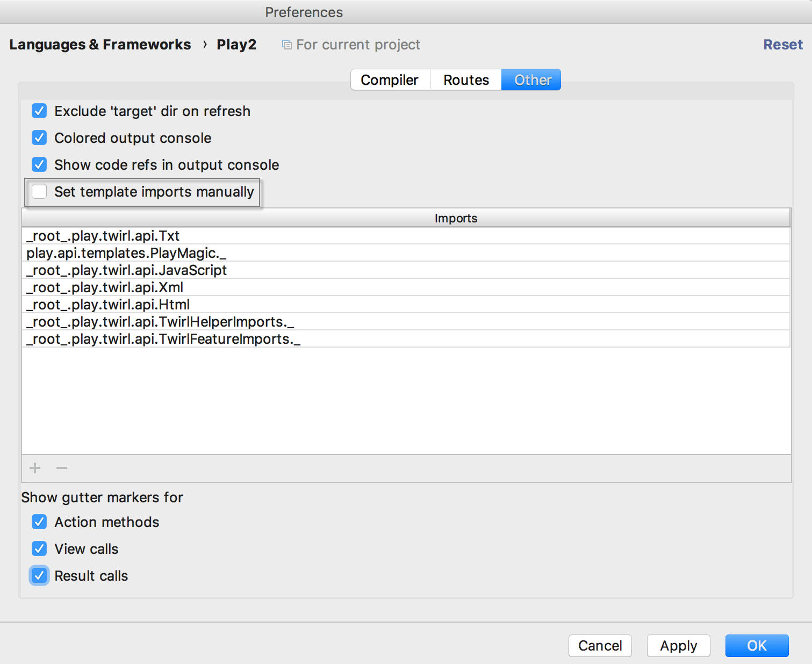
Task: Select the TwirlHelperImports._ row
Action: point(406,322)
